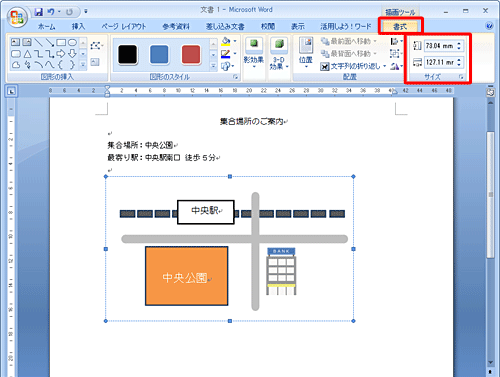Select the rounded rectangle shape
Viewport: 500px width, 377px height.
(x=16, y=54)
